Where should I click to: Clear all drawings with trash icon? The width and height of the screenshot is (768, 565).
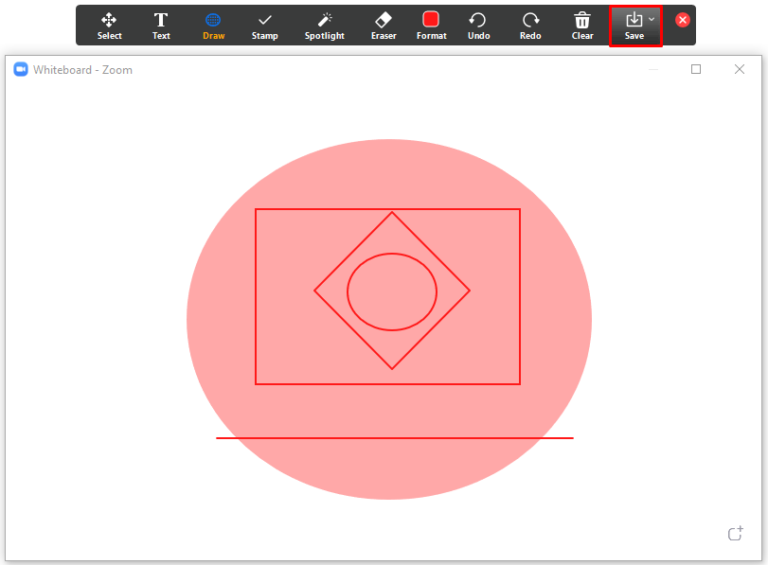pyautogui.click(x=582, y=26)
